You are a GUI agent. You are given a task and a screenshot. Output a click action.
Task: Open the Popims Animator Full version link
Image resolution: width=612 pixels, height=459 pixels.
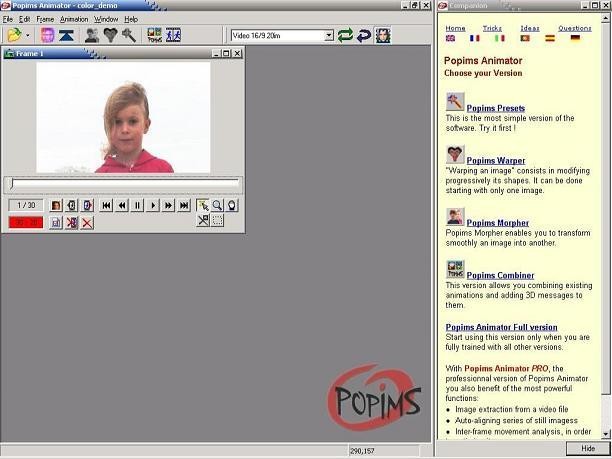click(502, 327)
